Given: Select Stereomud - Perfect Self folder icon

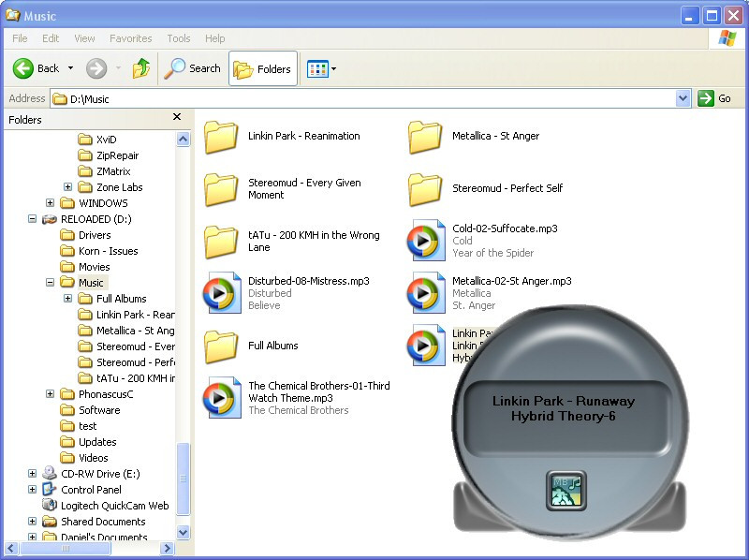Looking at the screenshot, I should pos(425,189).
